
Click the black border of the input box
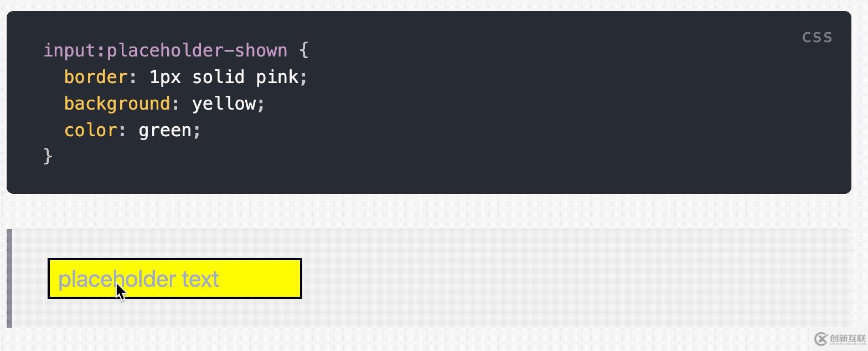tap(175, 259)
